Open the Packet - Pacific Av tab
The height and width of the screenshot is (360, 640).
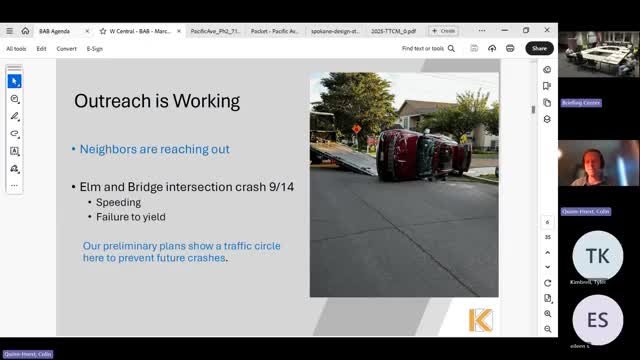click(274, 31)
